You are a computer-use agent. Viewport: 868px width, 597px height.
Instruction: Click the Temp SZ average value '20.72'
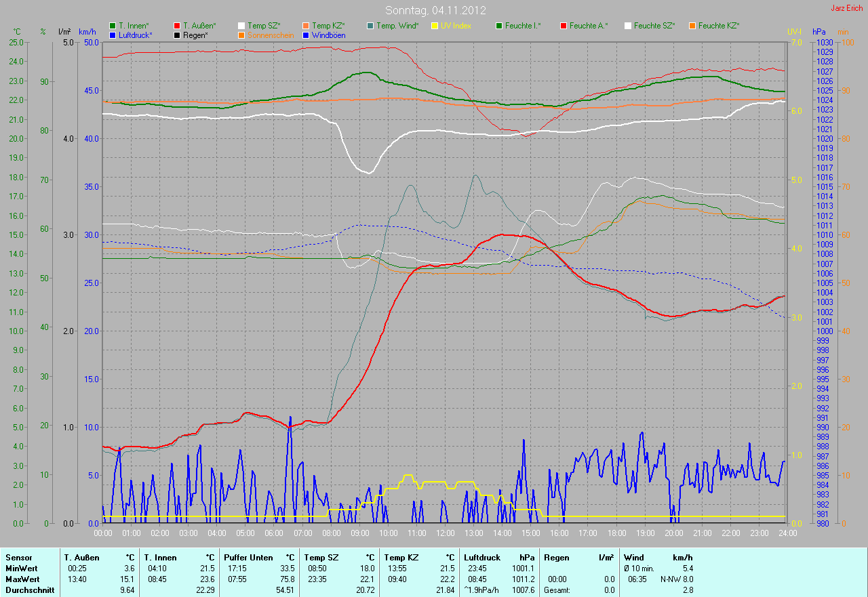[x=365, y=590]
